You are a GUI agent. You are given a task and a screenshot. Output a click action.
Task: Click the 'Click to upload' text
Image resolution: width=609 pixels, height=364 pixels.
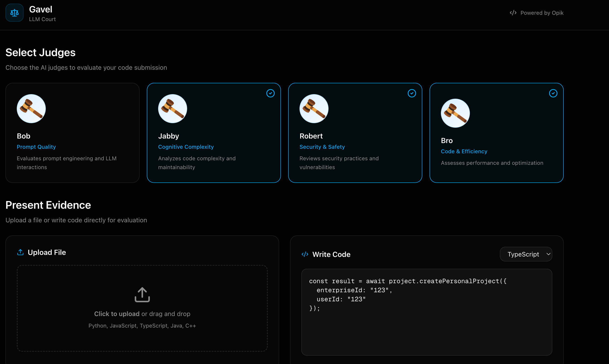[x=117, y=314]
